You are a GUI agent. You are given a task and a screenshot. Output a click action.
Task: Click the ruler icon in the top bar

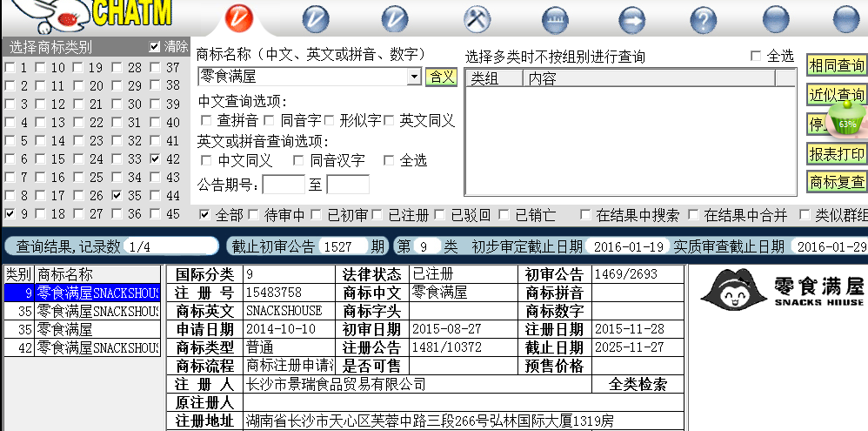555,21
